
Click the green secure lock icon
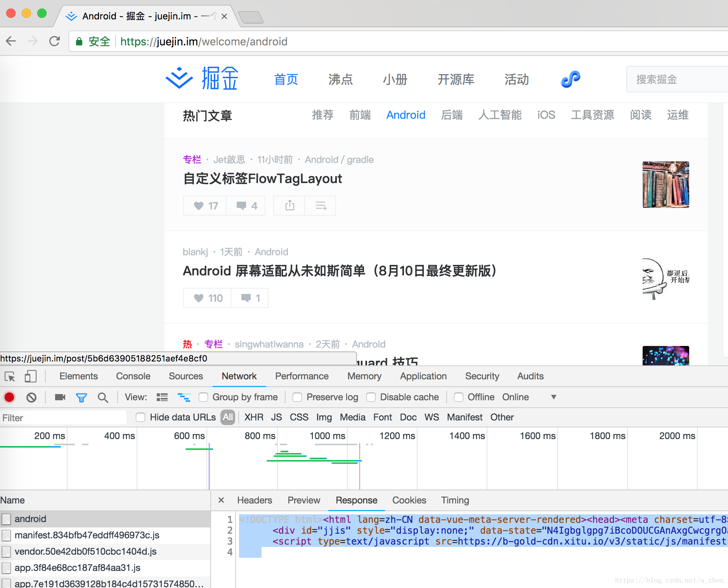pos(79,42)
